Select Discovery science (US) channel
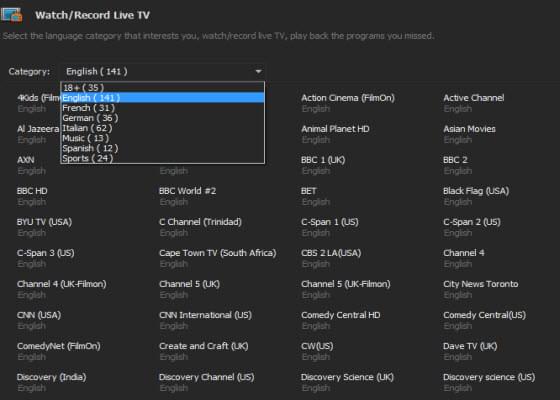This screenshot has height=400, width=560. coord(489,378)
